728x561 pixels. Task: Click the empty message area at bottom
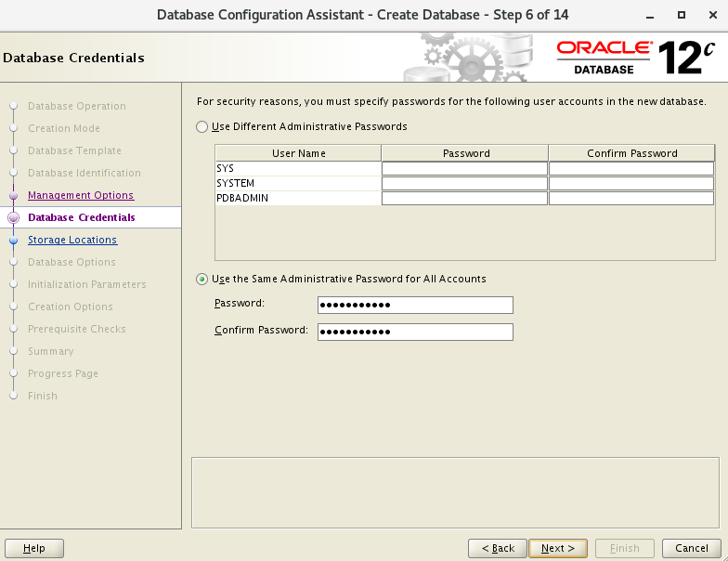coord(455,492)
